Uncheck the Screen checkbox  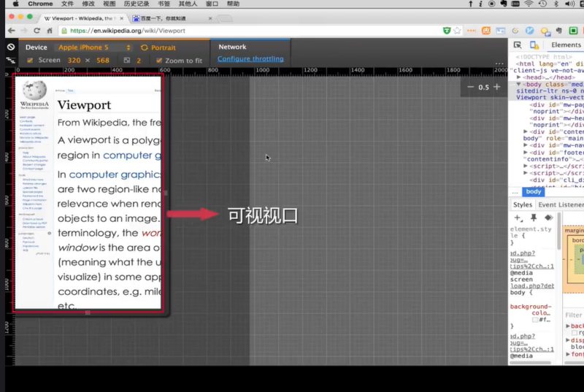[x=30, y=61]
